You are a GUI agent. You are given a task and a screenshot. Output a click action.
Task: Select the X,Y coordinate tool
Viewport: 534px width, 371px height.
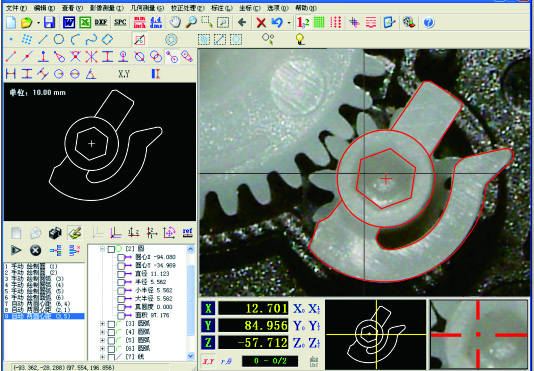pyautogui.click(x=124, y=74)
